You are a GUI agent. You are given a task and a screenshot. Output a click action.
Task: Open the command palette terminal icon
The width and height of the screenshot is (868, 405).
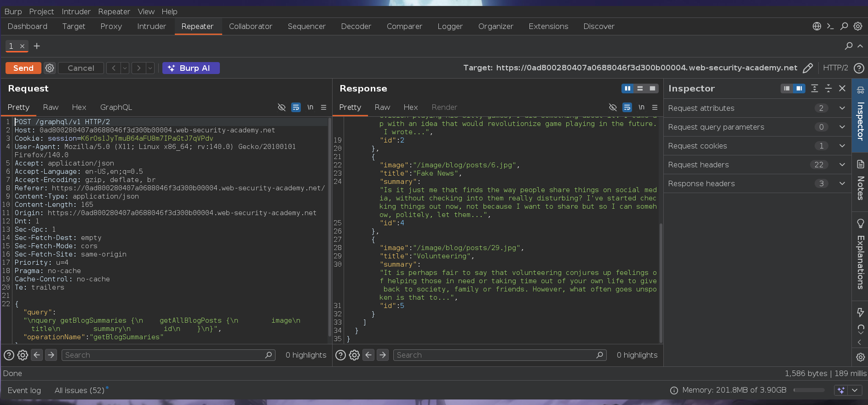(830, 26)
